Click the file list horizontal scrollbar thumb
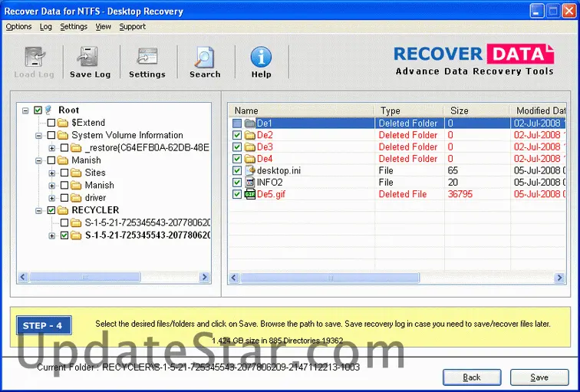 tap(330, 278)
